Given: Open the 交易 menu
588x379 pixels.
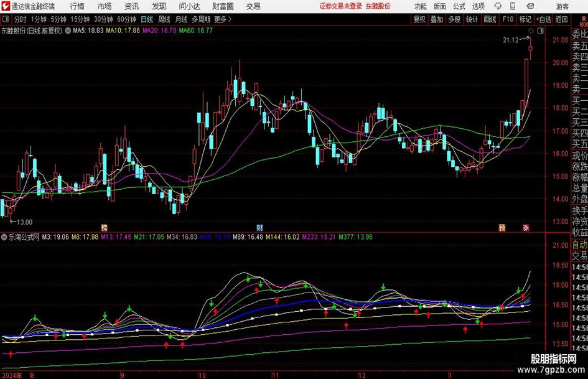Looking at the screenshot, I should (x=253, y=6).
